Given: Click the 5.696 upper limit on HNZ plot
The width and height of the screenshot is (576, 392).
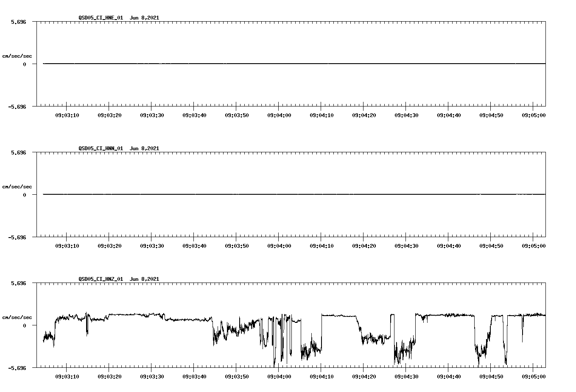Looking at the screenshot, I should [x=19, y=283].
